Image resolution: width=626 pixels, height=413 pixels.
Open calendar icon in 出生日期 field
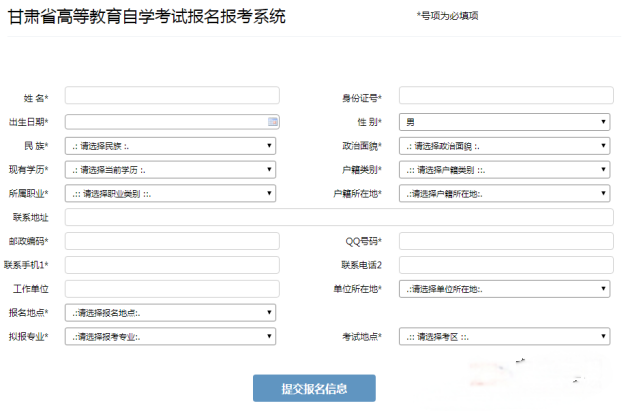(x=272, y=121)
